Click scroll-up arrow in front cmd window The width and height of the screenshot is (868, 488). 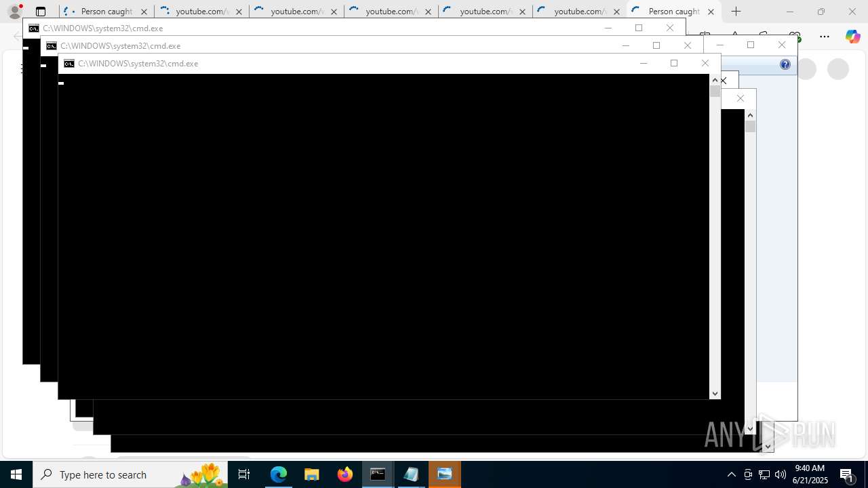(x=715, y=80)
